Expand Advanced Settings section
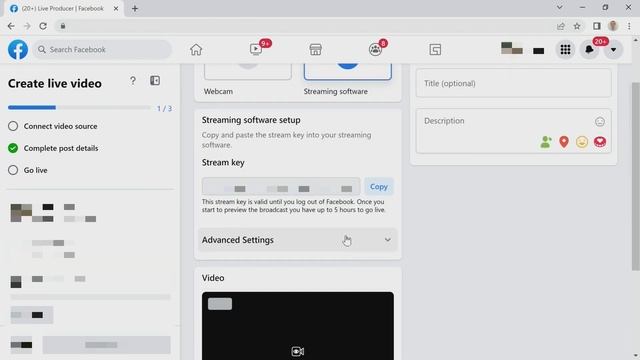This screenshot has width=640, height=360. tap(297, 240)
